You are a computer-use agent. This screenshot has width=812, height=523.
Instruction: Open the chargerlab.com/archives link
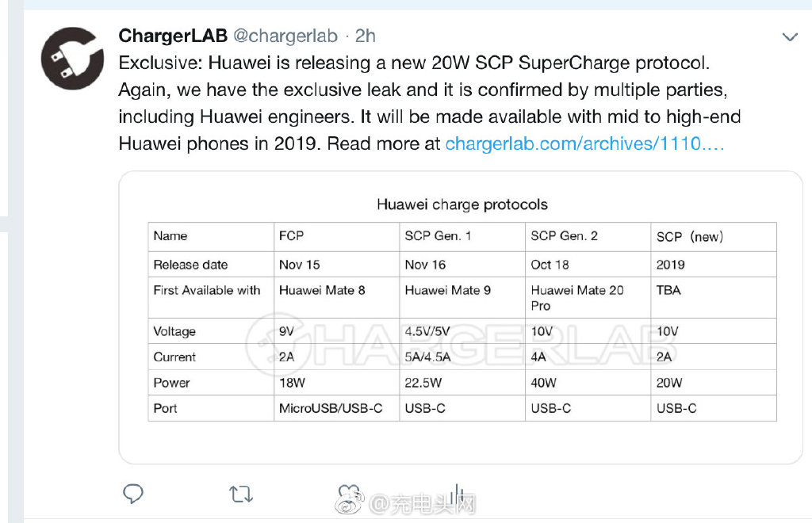[584, 144]
